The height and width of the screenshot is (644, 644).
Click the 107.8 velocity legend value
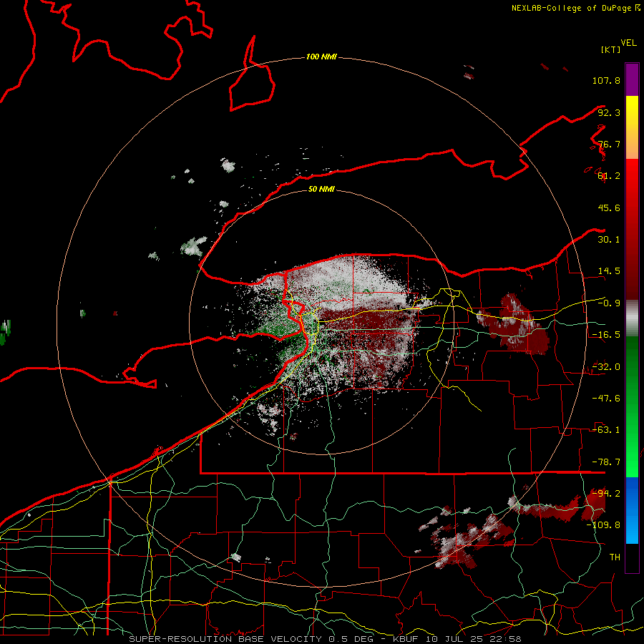606,80
